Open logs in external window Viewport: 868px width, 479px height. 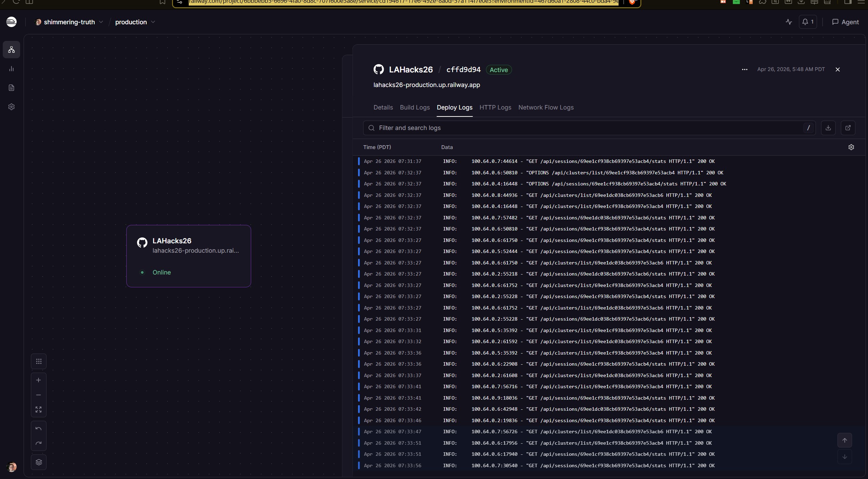(x=848, y=128)
